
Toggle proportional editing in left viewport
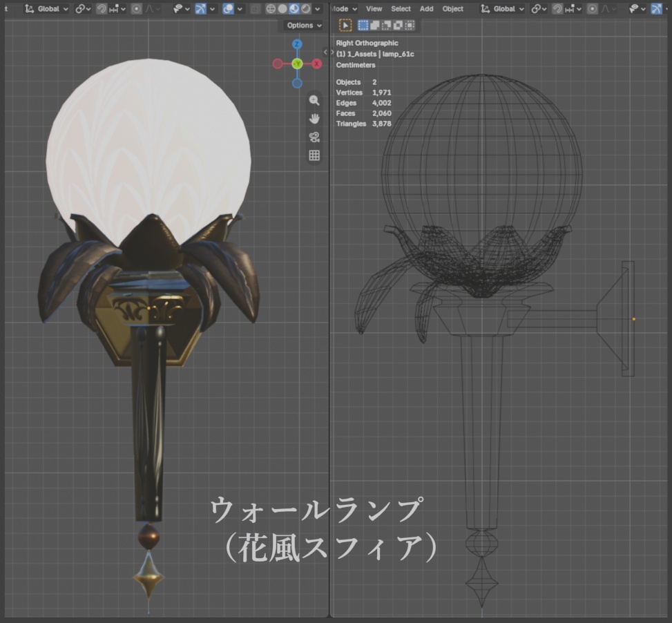(x=136, y=8)
